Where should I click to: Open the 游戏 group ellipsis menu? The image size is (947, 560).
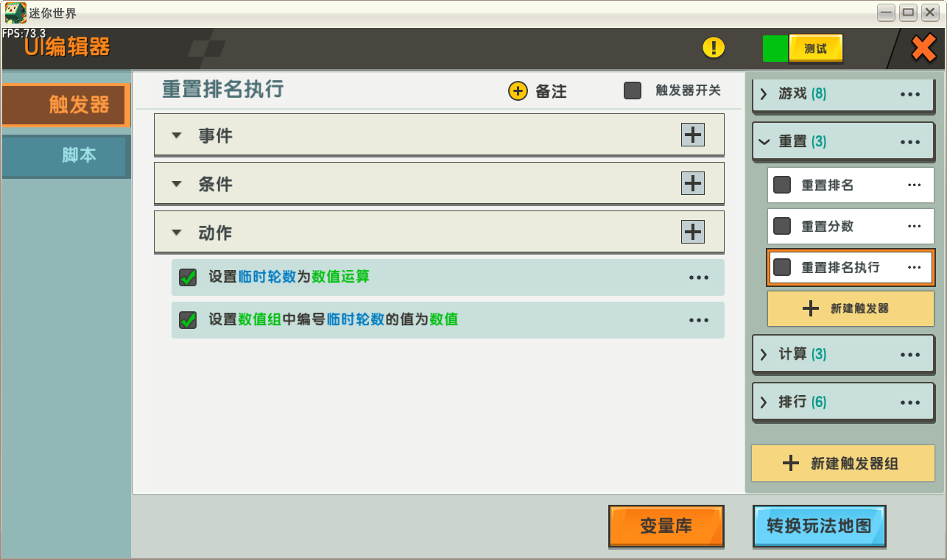tap(910, 94)
